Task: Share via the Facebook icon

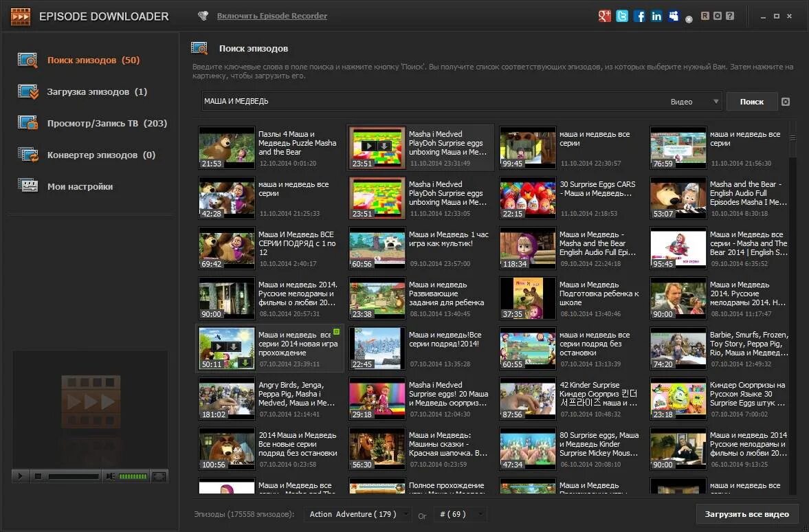Action: (x=639, y=16)
